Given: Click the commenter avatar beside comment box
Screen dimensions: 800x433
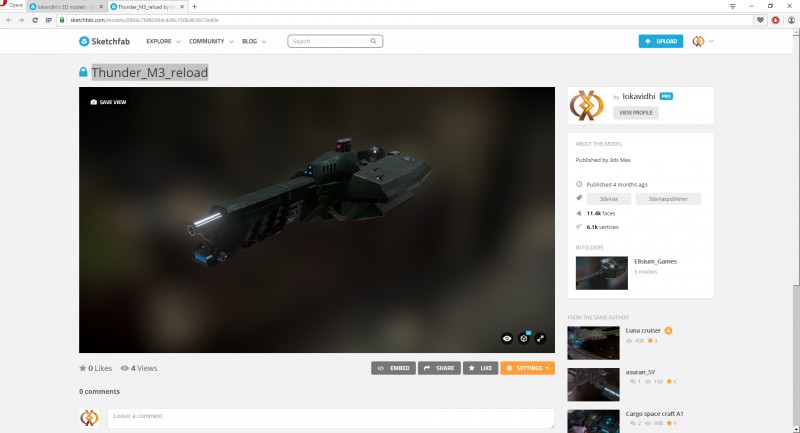Looking at the screenshot, I should (x=89, y=418).
